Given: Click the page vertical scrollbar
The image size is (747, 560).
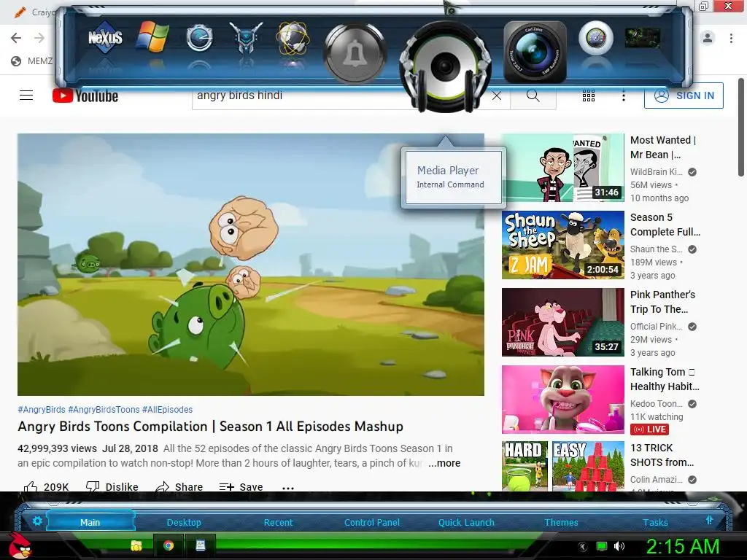Looking at the screenshot, I should pyautogui.click(x=741, y=128).
